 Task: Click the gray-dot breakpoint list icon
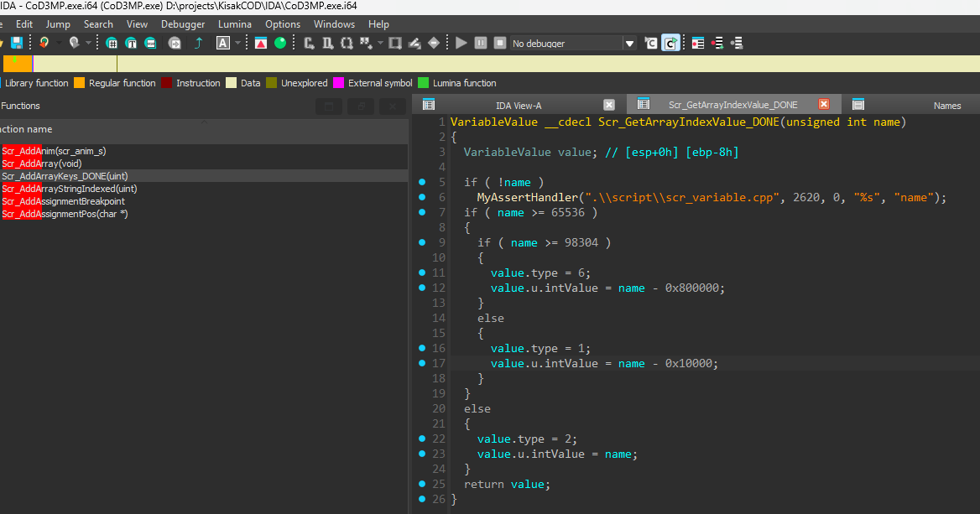click(x=737, y=43)
